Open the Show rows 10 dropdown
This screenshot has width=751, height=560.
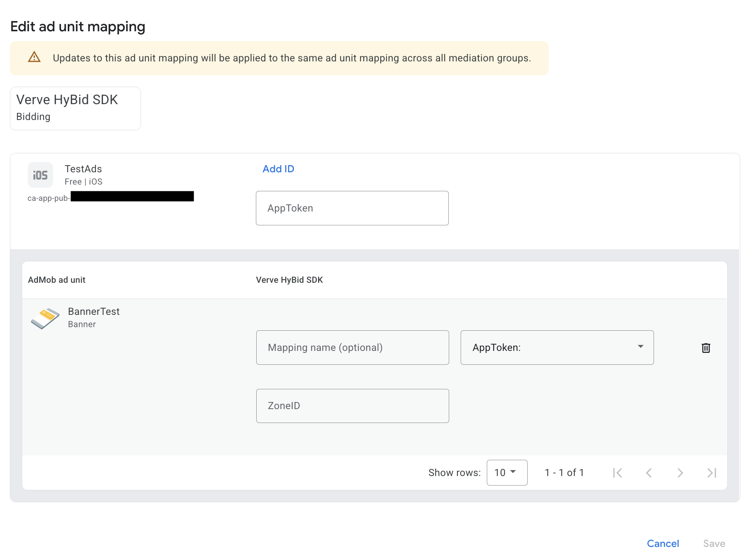click(x=507, y=472)
